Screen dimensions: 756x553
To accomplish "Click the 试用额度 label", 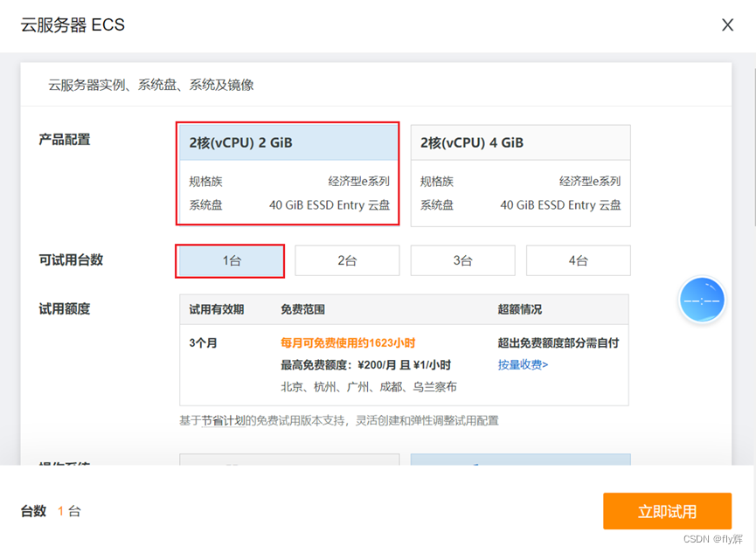I will tap(64, 308).
